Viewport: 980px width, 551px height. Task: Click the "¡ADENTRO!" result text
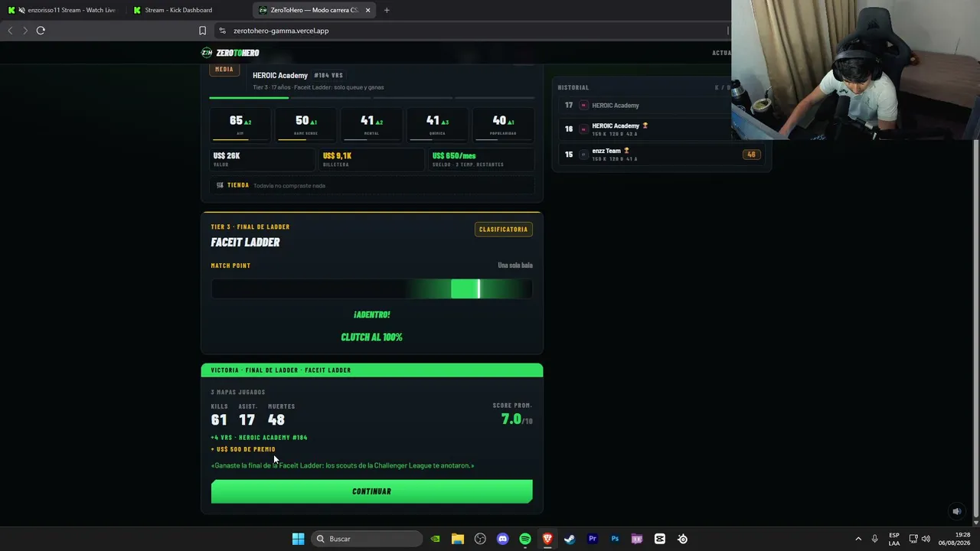[x=372, y=315]
